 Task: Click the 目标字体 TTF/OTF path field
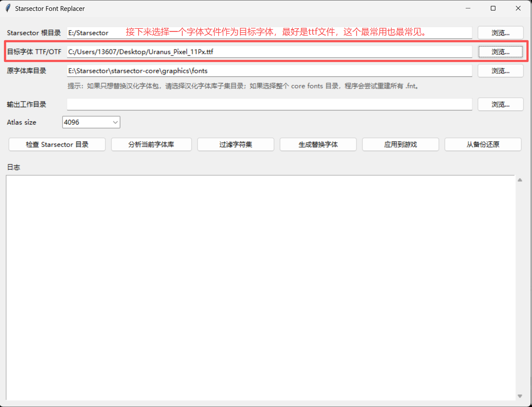(x=270, y=52)
